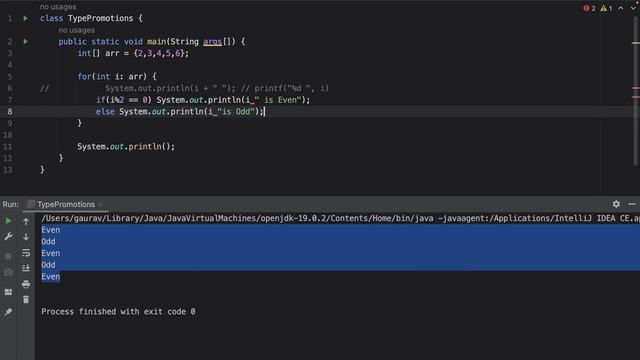Place cursor in the array declaration line
The height and width of the screenshot is (360, 640).
(x=133, y=53)
